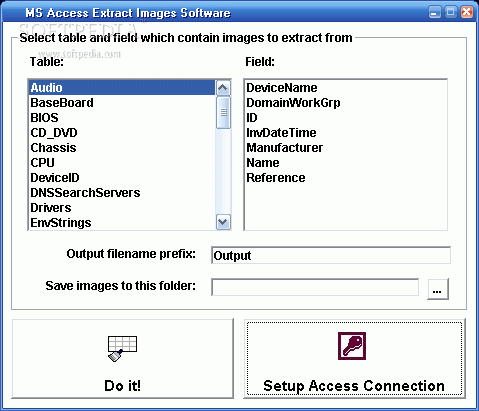Select Audio in the Table list
The height and width of the screenshot is (411, 479).
click(x=122, y=88)
